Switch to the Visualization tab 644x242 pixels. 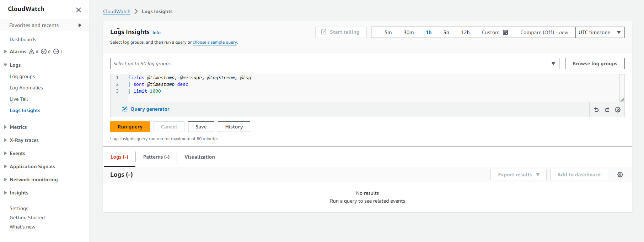click(x=200, y=157)
